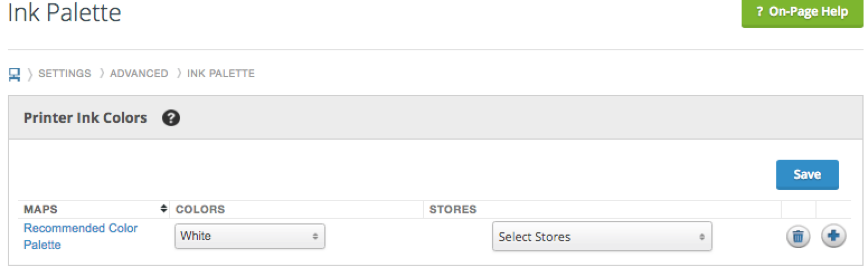Click the home icon in breadcrumb

coord(15,74)
